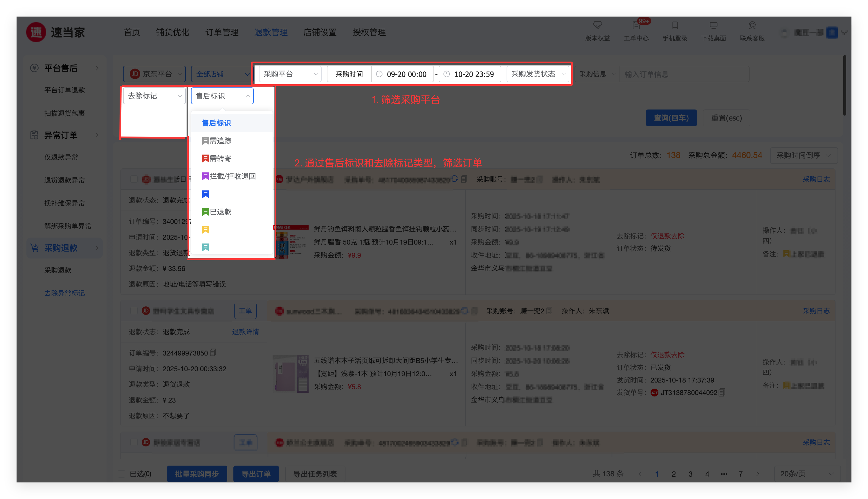This screenshot has height=499, width=868.
Task: Toggle the 已选(0) select-all checkbox
Action: pyautogui.click(x=122, y=474)
